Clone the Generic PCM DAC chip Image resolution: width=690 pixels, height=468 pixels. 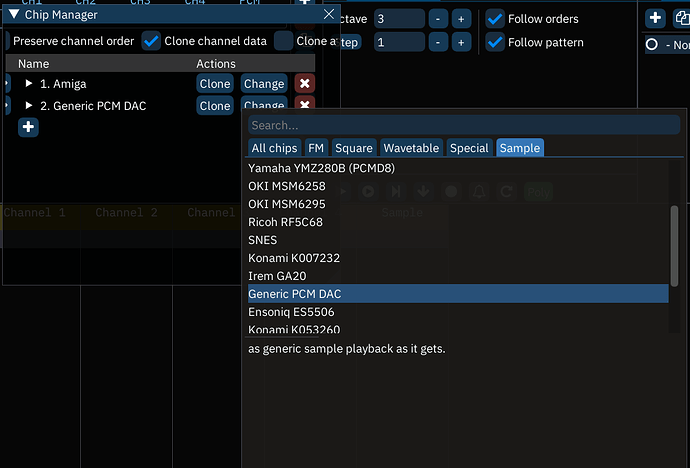(215, 106)
